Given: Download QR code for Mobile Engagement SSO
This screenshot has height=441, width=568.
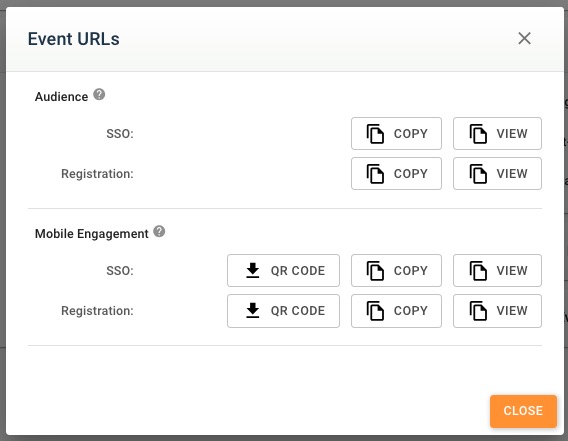Looking at the screenshot, I should (283, 271).
